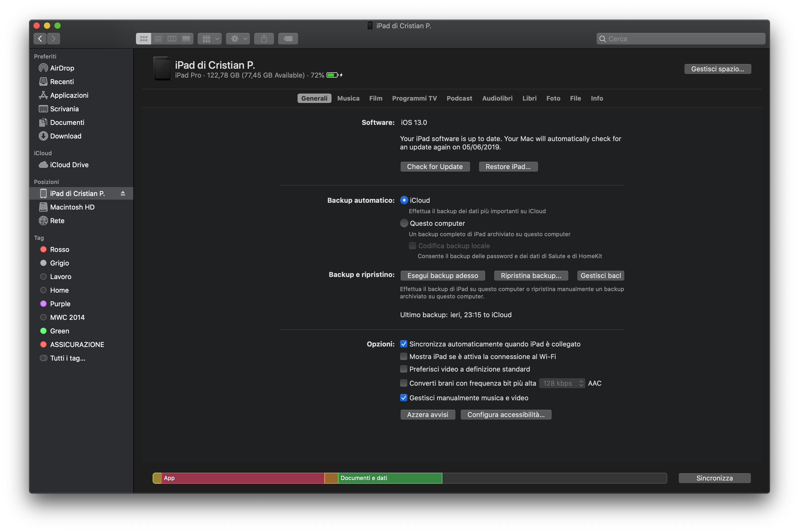
Task: Switch to the Audiolibri tab
Action: (x=497, y=99)
